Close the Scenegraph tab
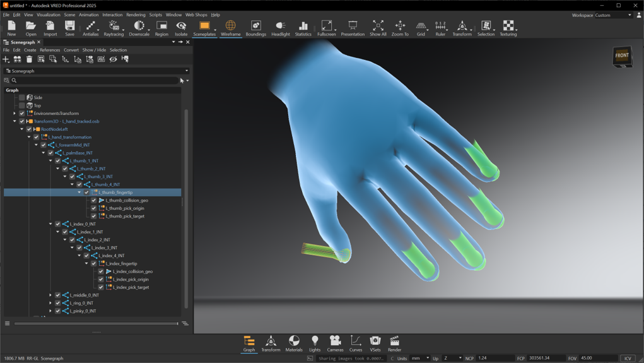 (x=39, y=42)
